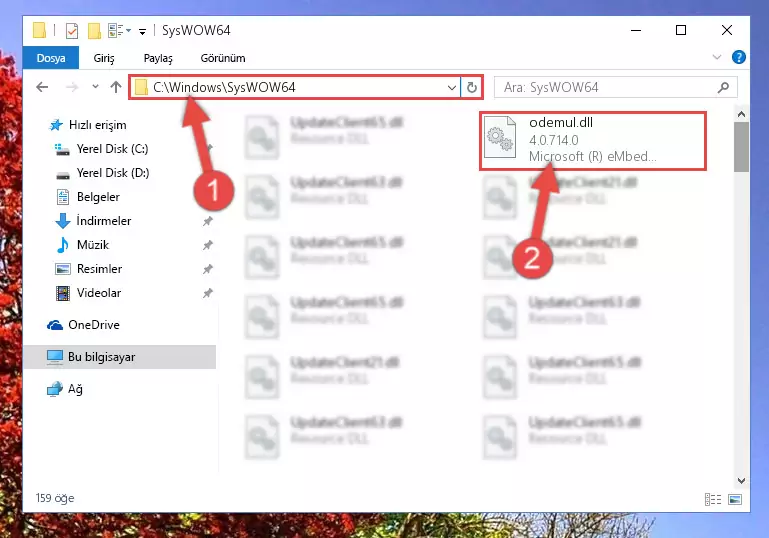Click the Ağ network icon
Viewport: 769px width, 538px height.
[x=55, y=389]
